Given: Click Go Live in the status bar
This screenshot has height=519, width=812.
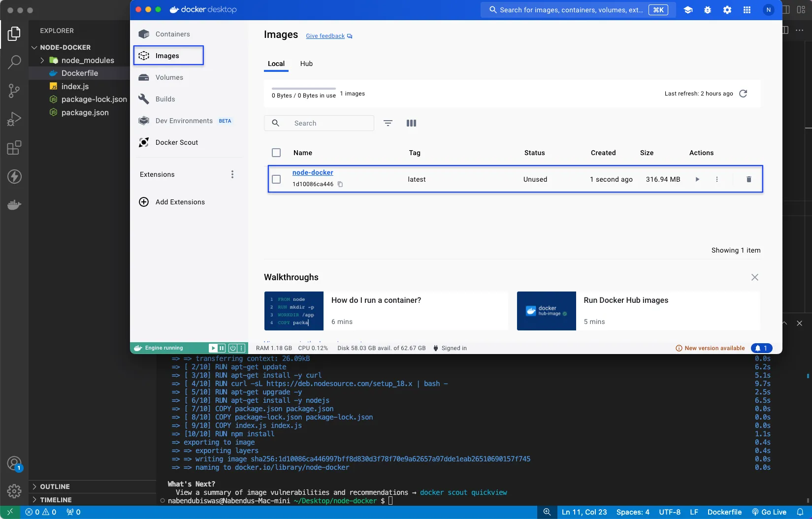Looking at the screenshot, I should point(769,512).
